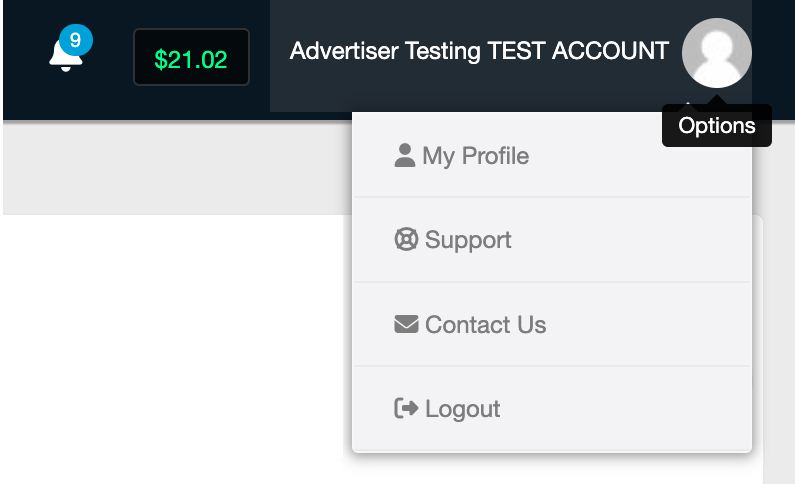The width and height of the screenshot is (795, 484).
Task: Click the empty space right of Logout
Action: pyautogui.click(x=630, y=409)
